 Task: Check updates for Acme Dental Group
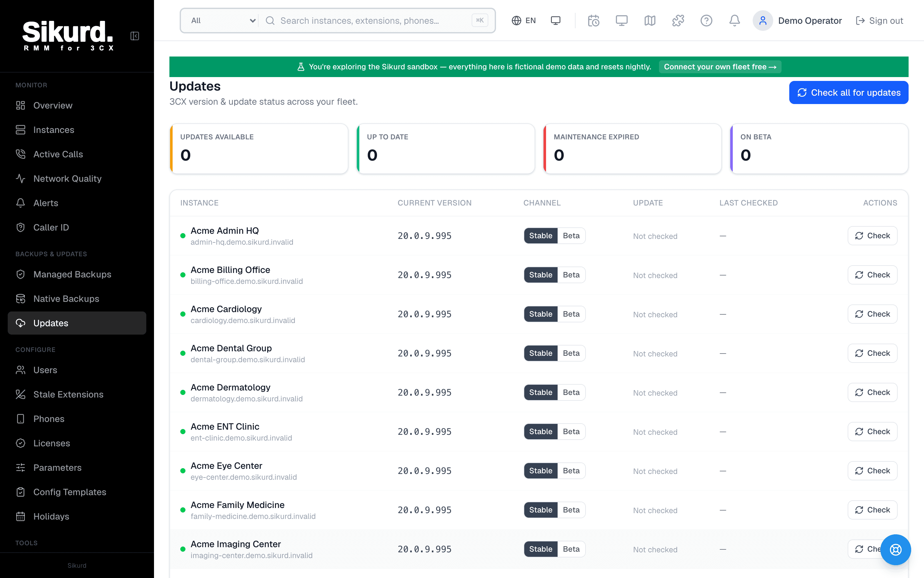[872, 353]
